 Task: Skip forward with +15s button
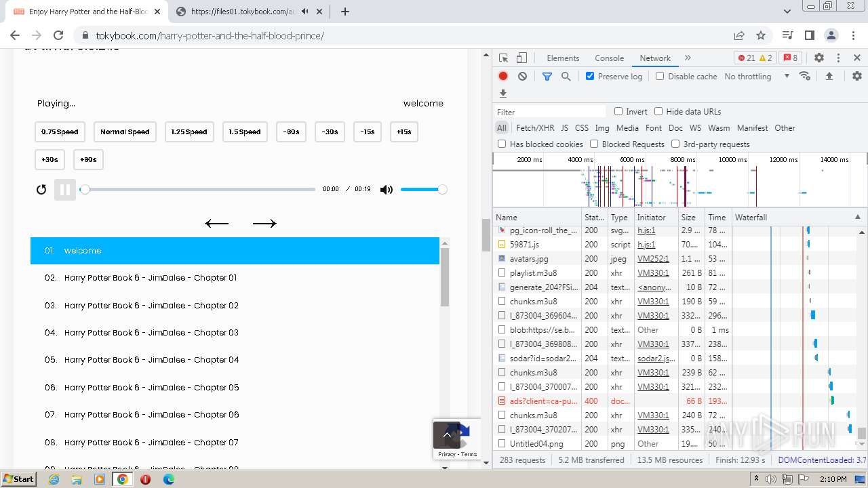coord(404,132)
